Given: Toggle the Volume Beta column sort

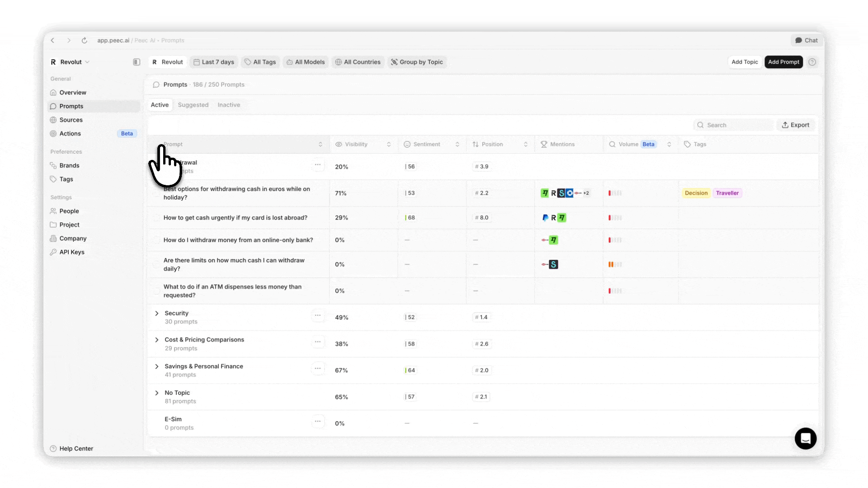Looking at the screenshot, I should [670, 144].
